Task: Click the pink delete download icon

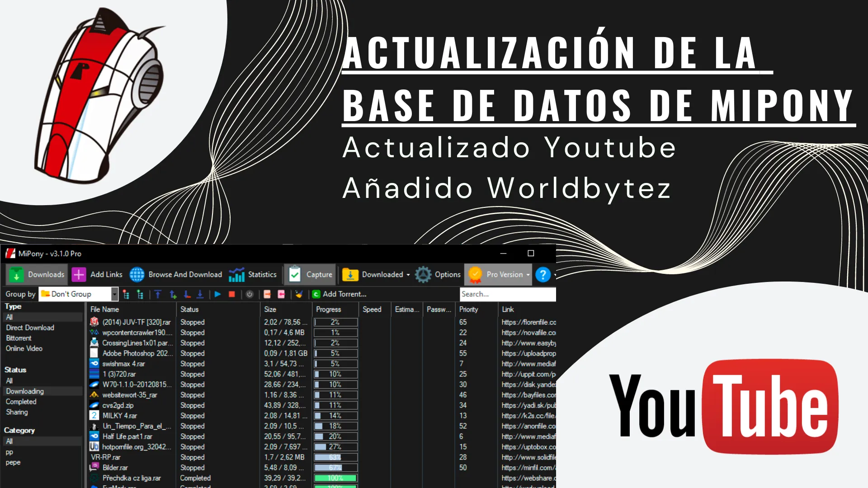Action: point(281,294)
